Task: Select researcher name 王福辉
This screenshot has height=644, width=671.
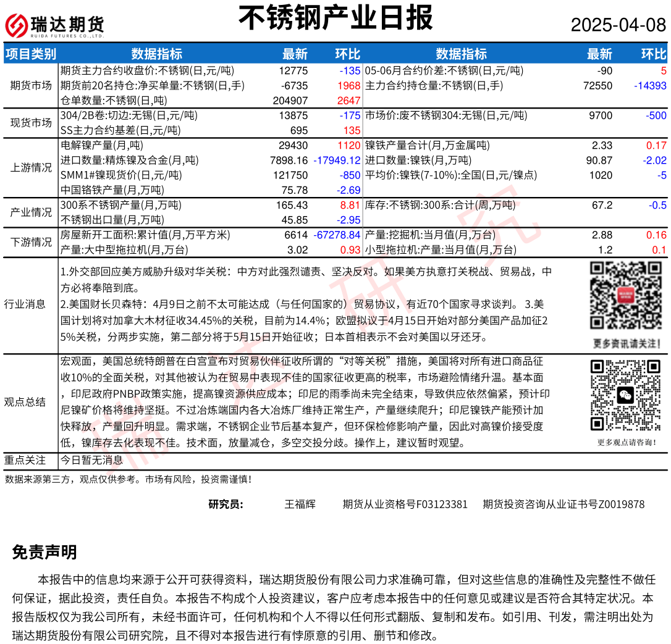Action: [300, 504]
